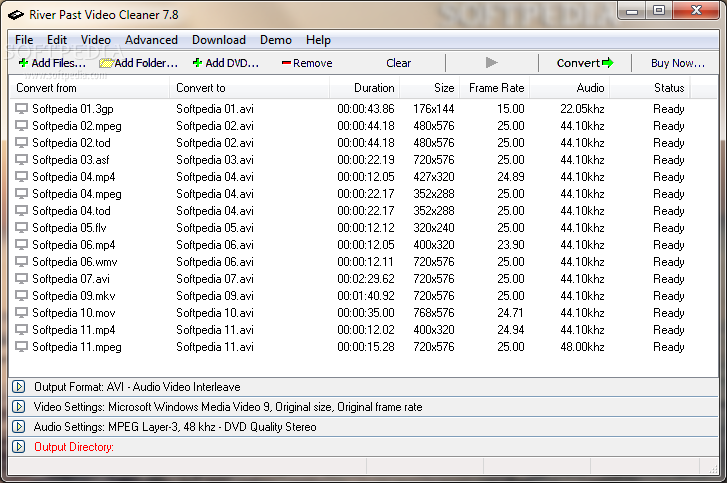Open the File menu
This screenshot has height=483, width=727.
point(24,40)
